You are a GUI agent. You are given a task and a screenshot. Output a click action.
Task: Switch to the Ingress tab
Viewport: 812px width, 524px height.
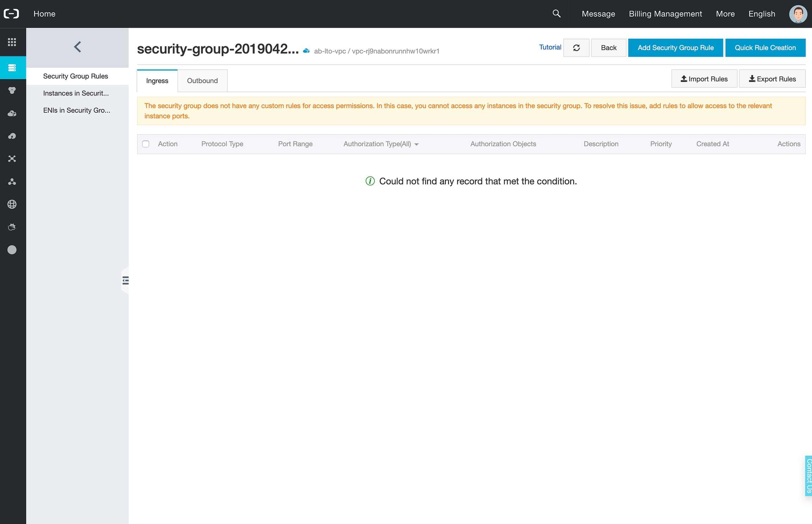tap(157, 81)
